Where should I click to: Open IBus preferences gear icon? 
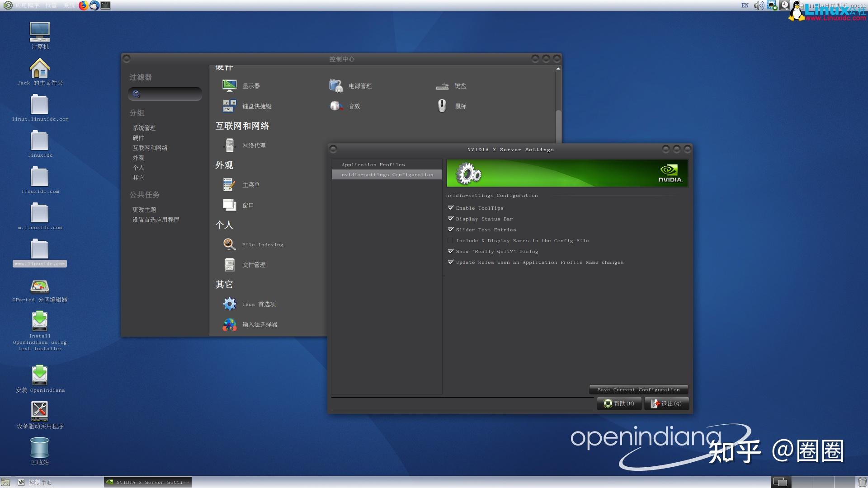click(230, 304)
